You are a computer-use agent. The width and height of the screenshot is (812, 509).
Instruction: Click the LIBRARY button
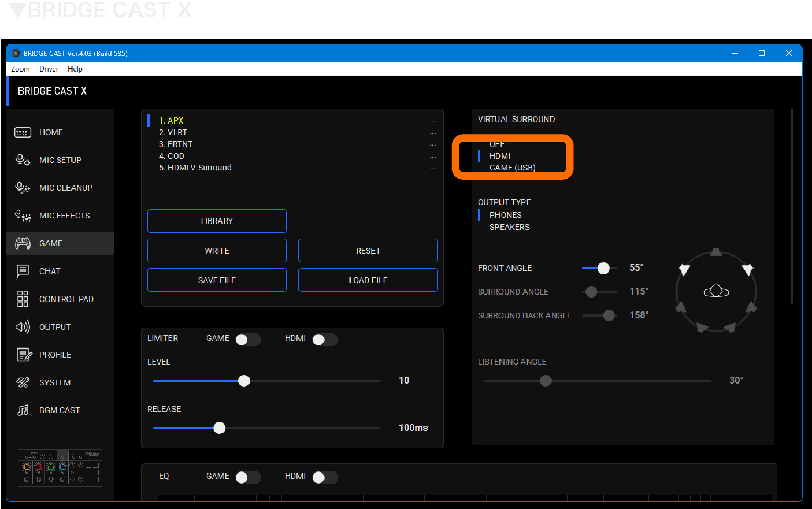coord(217,221)
